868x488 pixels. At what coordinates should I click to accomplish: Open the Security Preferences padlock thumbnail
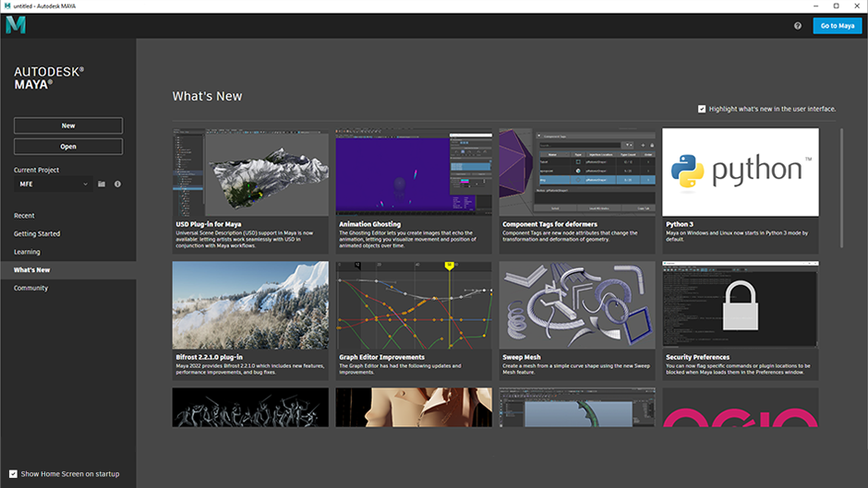coord(741,304)
